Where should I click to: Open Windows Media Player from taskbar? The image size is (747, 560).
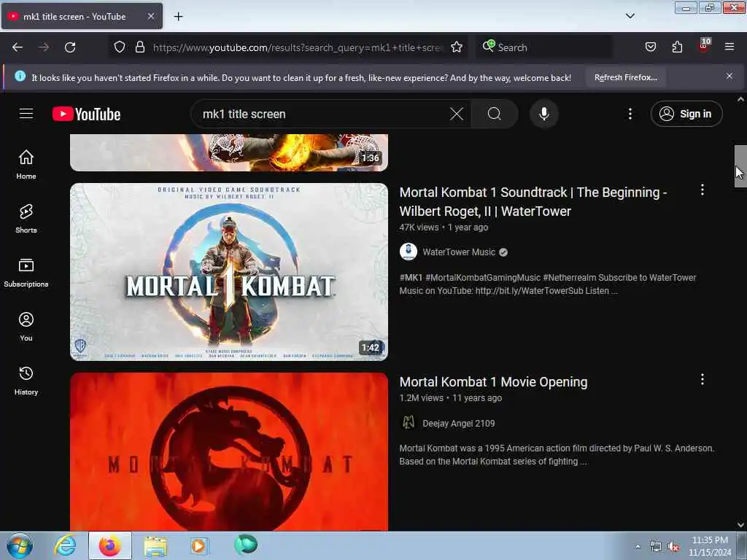click(x=199, y=545)
